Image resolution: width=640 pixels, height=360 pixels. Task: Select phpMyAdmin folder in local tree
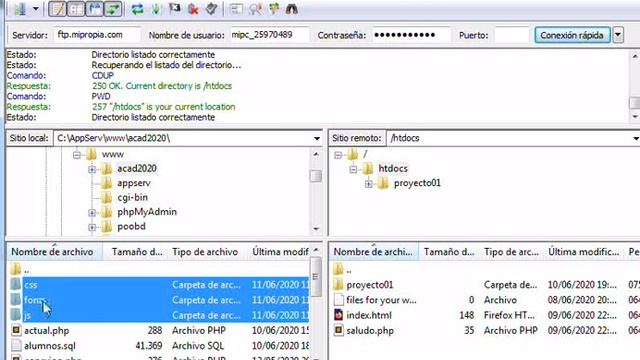coord(147,212)
